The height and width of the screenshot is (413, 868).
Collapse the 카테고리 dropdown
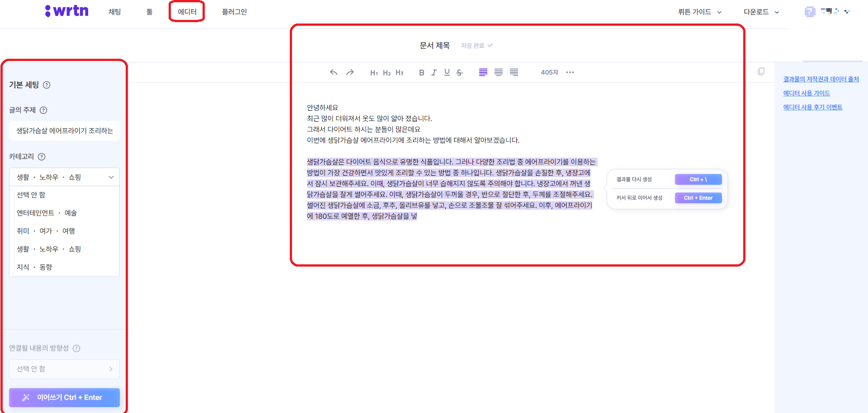[x=64, y=177]
